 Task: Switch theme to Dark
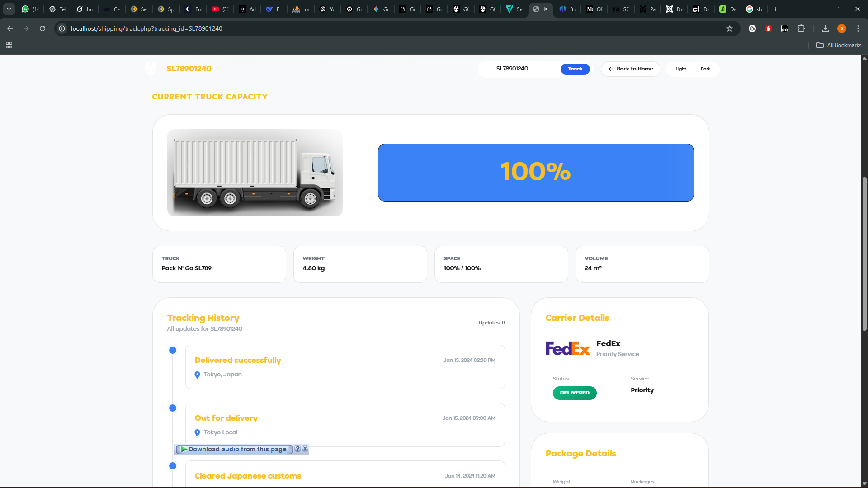[x=705, y=69]
